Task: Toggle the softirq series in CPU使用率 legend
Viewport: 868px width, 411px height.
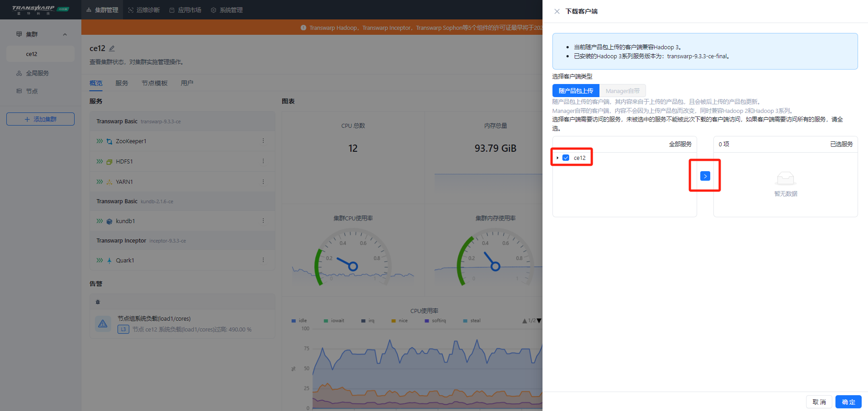Action: coord(435,321)
